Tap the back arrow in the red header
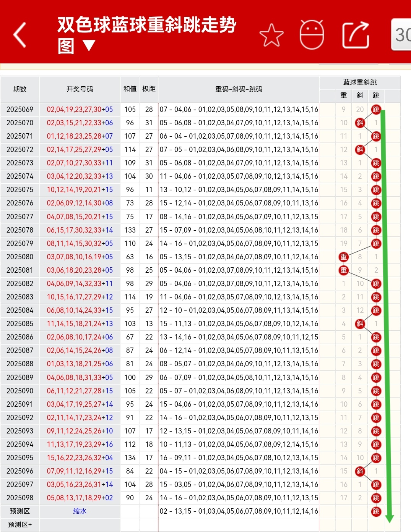The width and height of the screenshot is (411, 532). (19, 34)
